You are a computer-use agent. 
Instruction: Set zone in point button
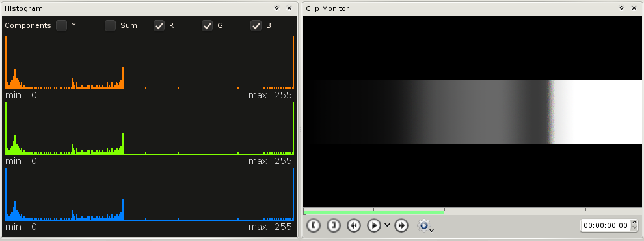pos(314,225)
